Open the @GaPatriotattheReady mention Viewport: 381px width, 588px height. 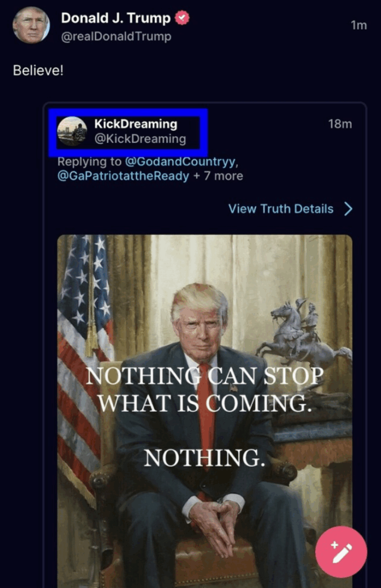(x=123, y=176)
